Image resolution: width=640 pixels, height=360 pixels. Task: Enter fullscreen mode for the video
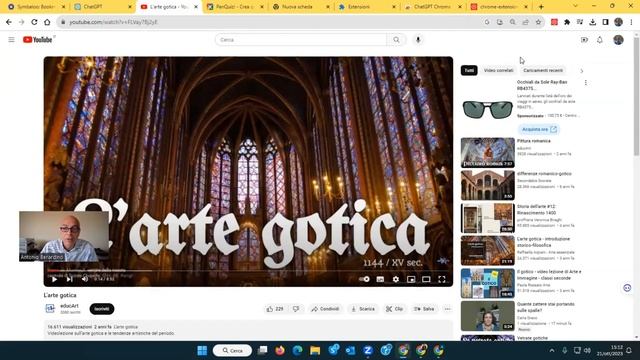442,279
